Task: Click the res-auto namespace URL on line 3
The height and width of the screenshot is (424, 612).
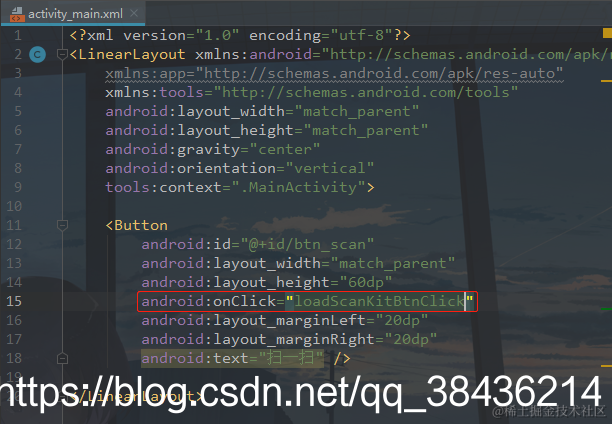Action: click(x=379, y=73)
